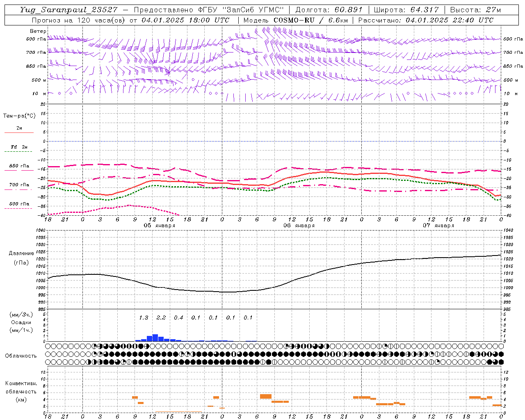The height and width of the screenshot is (420, 525).
Task: Select the Прогноз на 120 часа(ов) text
Action: click(x=79, y=20)
